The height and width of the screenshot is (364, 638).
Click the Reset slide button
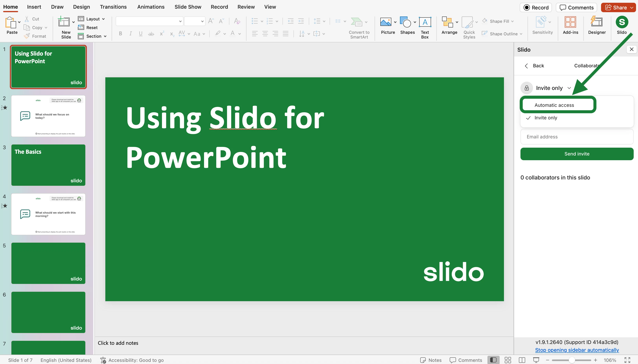[x=88, y=27]
